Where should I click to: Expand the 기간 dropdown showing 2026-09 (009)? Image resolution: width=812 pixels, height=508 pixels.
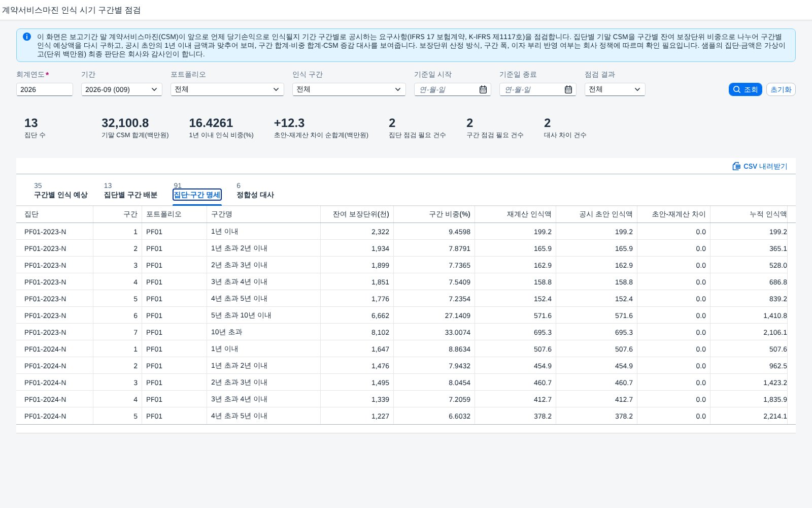tap(122, 89)
